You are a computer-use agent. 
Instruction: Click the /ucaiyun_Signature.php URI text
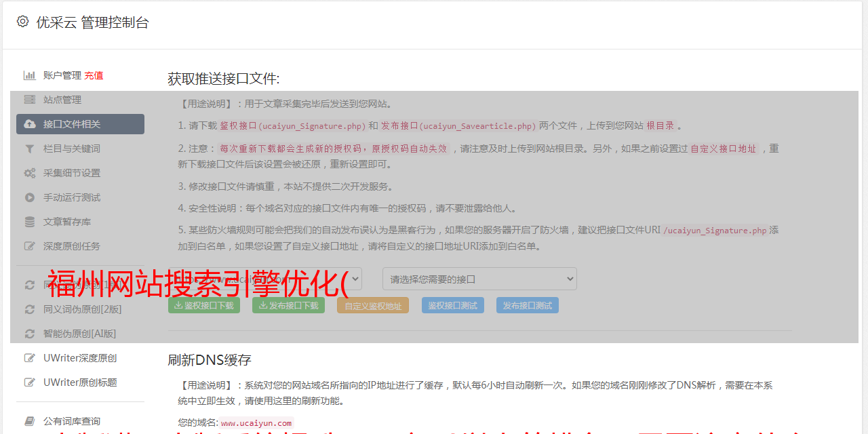click(x=715, y=231)
